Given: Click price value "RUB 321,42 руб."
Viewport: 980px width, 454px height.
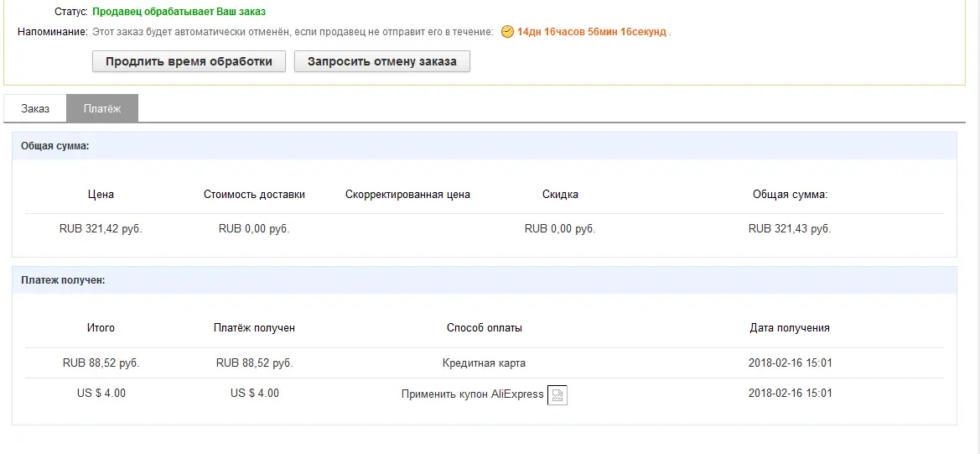Looking at the screenshot, I should point(101,229).
